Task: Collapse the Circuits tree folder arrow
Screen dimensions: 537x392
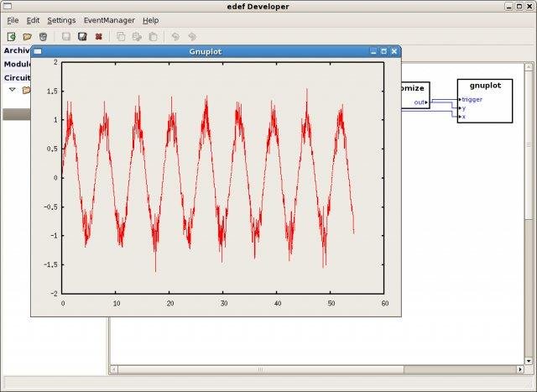Action: 13,90
